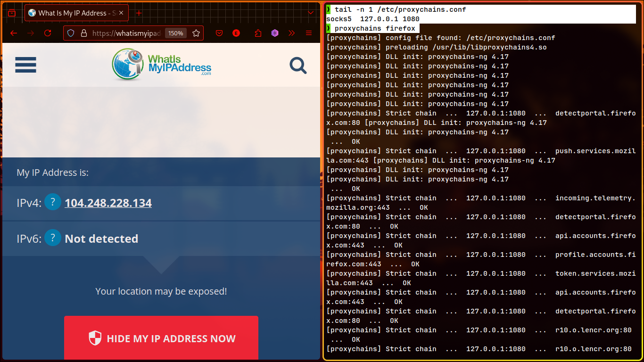Reload the current page
The width and height of the screenshot is (644, 362).
pos(48,33)
